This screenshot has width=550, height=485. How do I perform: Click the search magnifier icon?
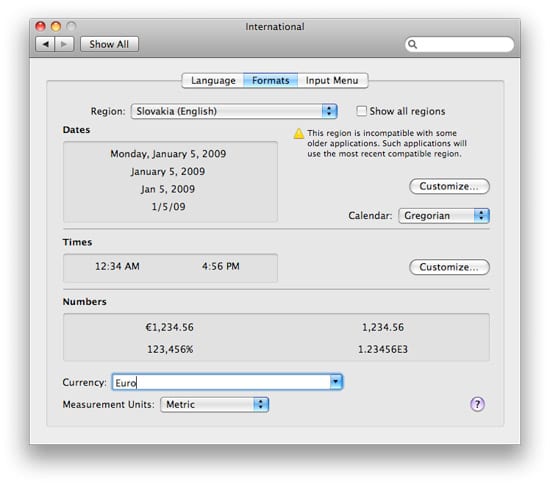pyautogui.click(x=412, y=44)
